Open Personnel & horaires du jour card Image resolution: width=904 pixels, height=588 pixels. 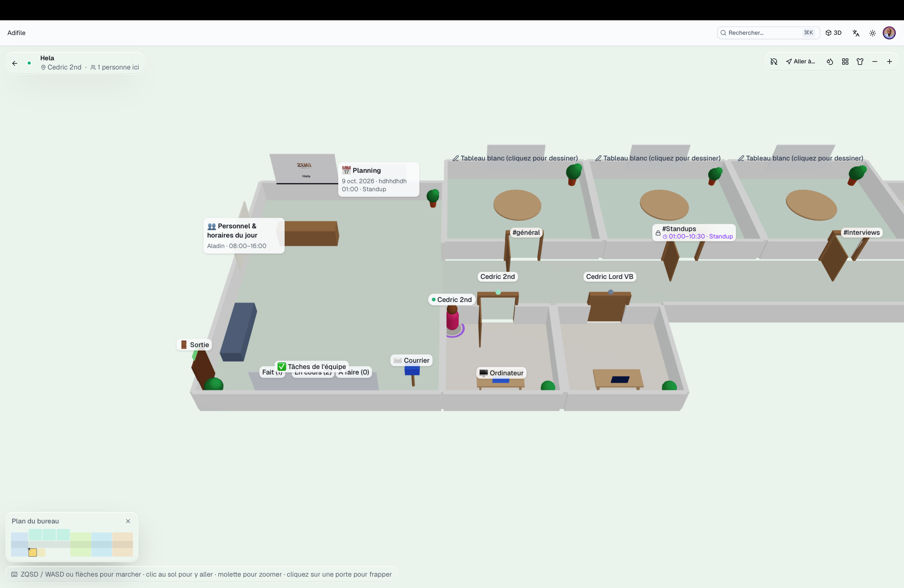[x=244, y=236]
